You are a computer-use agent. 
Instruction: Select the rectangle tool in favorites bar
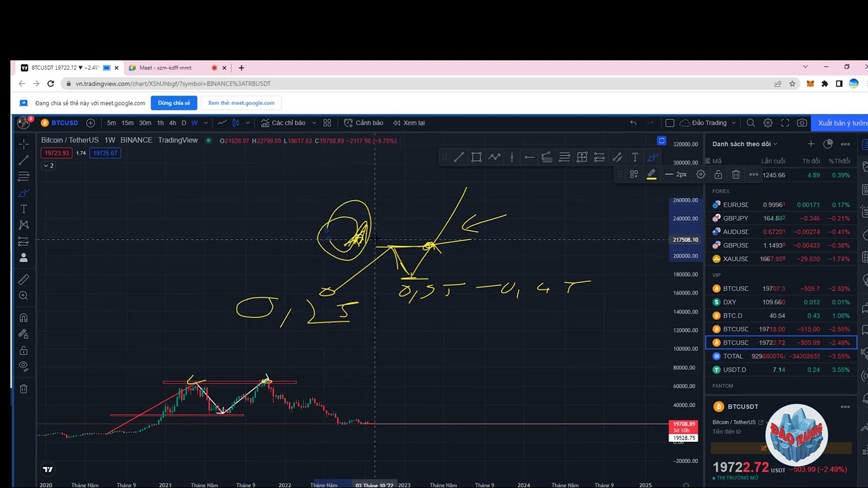pos(477,157)
